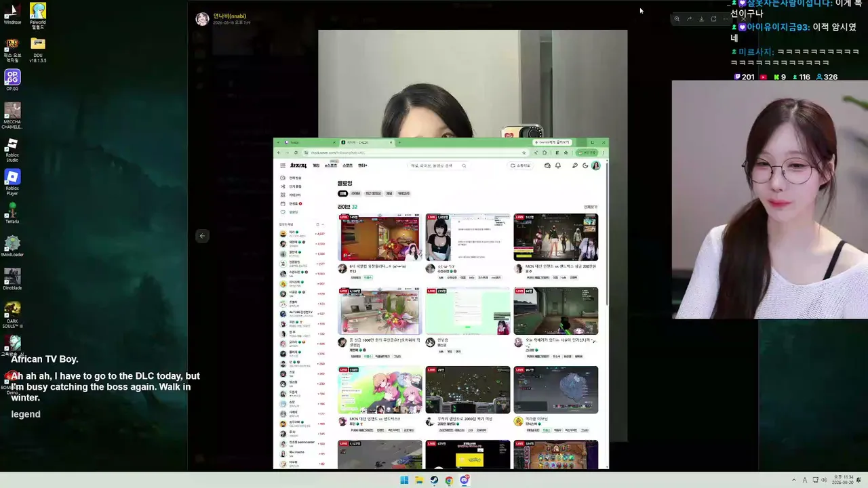Open the Palworld desktop shortcut
This screenshot has height=488, width=868.
[38, 14]
